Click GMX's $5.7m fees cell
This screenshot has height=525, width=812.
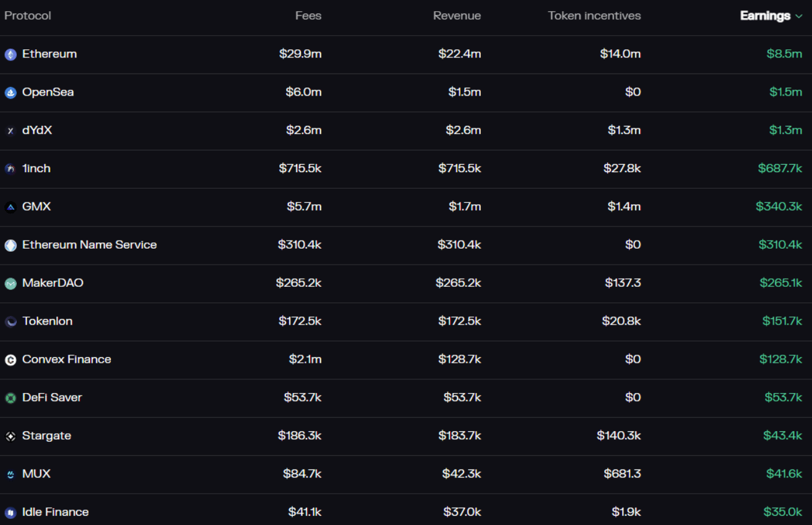(304, 207)
